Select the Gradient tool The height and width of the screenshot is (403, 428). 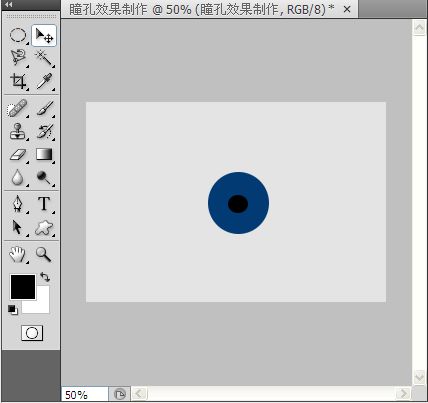tap(44, 155)
